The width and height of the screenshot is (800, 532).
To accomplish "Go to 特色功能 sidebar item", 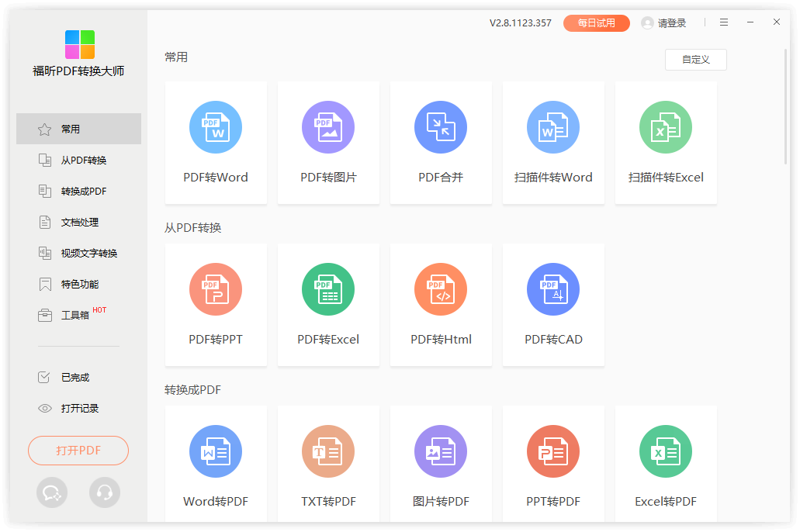I will pos(78,284).
